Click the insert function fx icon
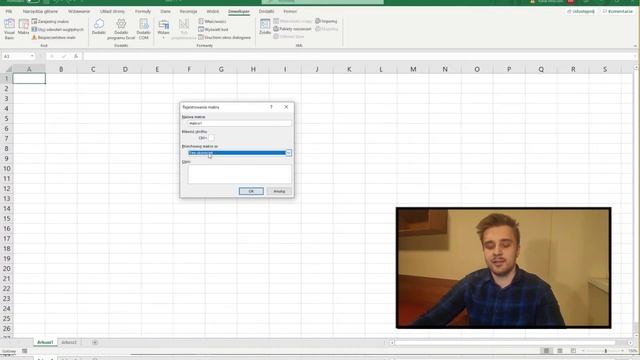This screenshot has height=360, width=640. tap(76, 56)
